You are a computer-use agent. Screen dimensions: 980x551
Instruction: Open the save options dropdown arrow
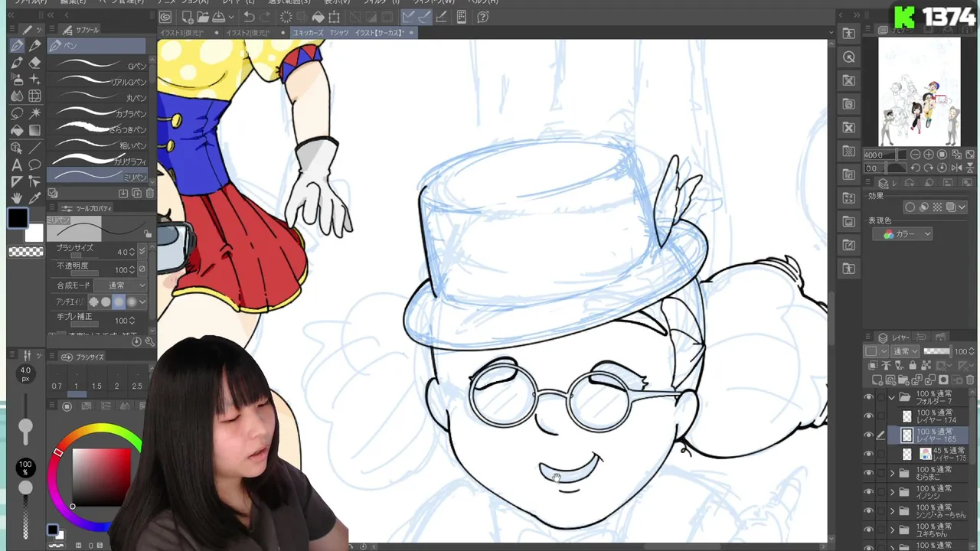(x=230, y=18)
